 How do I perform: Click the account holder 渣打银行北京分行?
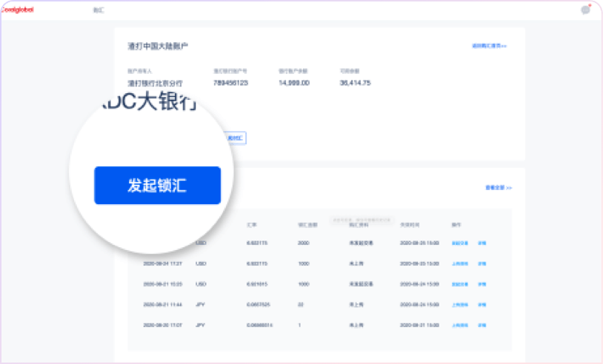coord(155,84)
